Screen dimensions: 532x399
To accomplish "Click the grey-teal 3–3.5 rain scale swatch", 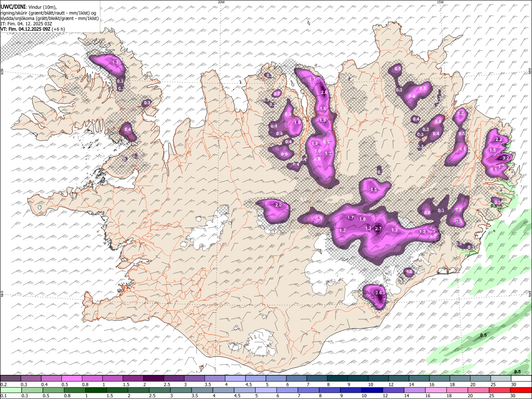I will [181, 390].
